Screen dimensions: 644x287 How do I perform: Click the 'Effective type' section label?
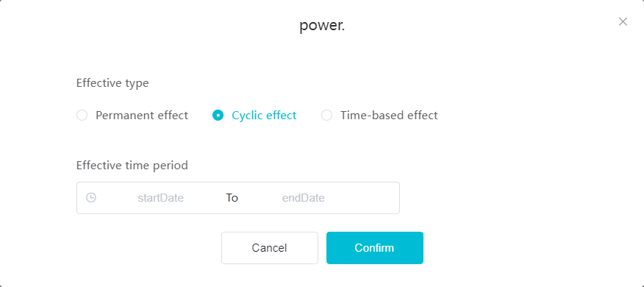112,83
